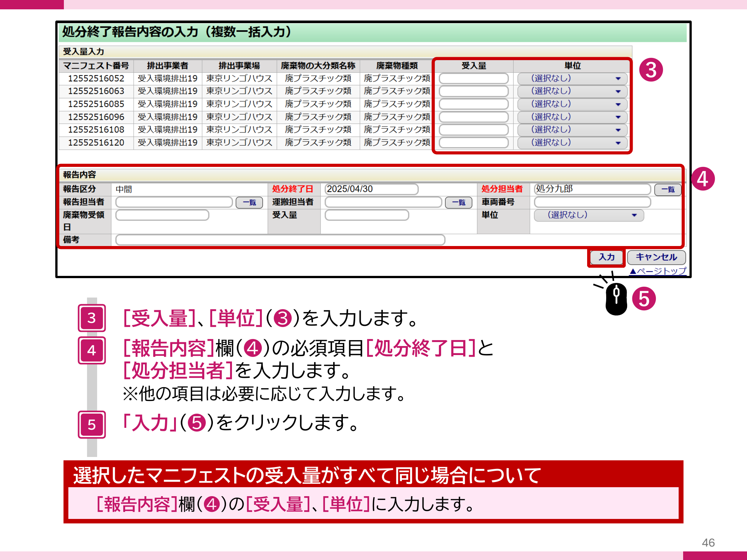The image size is (747, 560).
Task: Click 受入量 field for manifest 12552516052
Action: click(474, 78)
